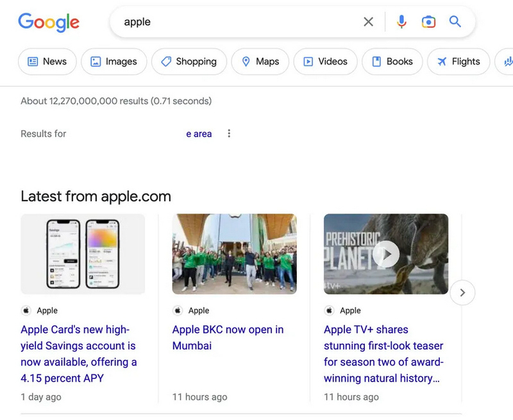Screen dimensions: 513x420
Task: Start voice search with microphone icon
Action: [x=401, y=22]
